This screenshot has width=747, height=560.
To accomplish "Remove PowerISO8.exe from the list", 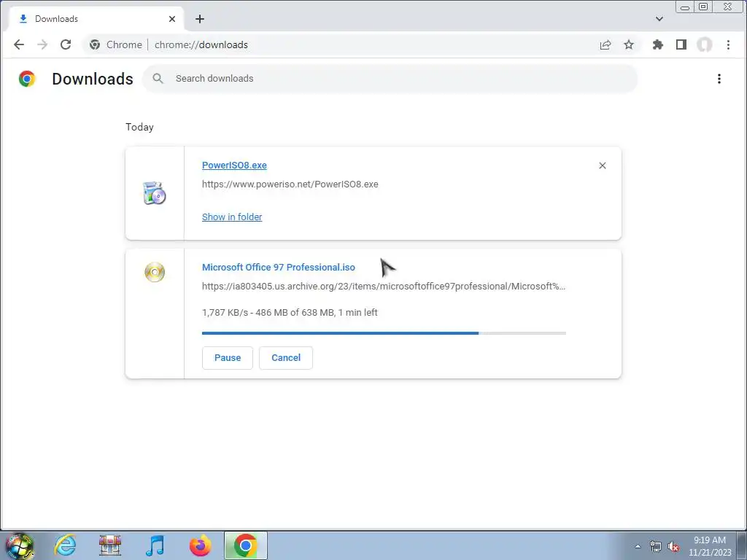I will [602, 166].
